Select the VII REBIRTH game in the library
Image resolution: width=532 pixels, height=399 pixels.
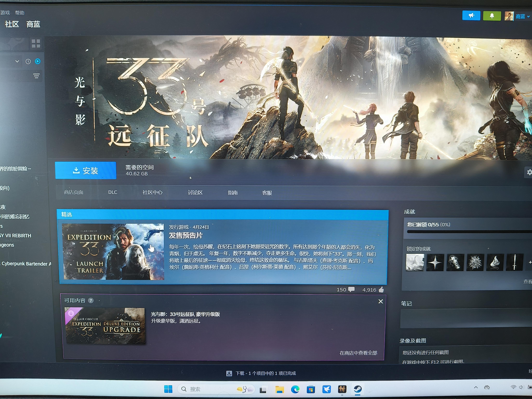tap(16, 235)
